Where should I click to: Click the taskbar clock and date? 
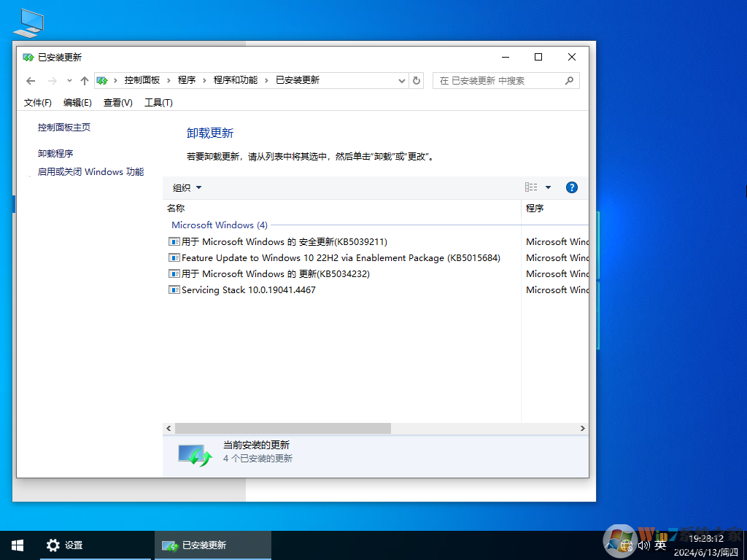(x=706, y=545)
